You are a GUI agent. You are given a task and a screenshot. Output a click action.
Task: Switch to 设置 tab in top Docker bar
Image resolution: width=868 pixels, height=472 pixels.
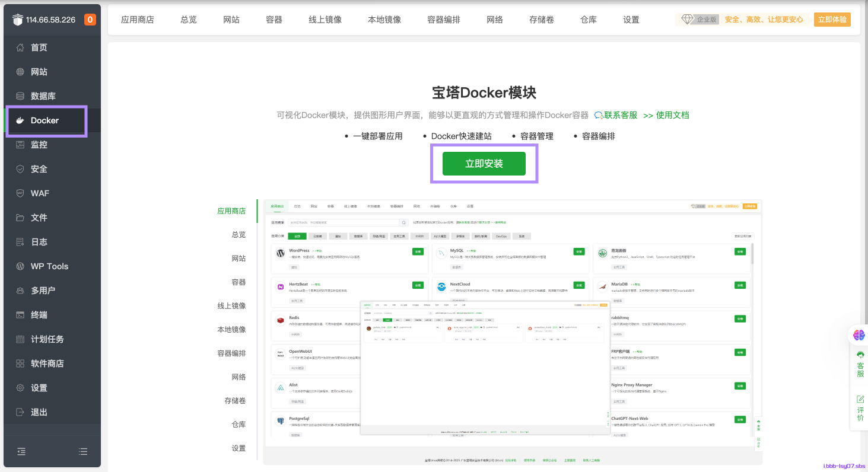631,20
